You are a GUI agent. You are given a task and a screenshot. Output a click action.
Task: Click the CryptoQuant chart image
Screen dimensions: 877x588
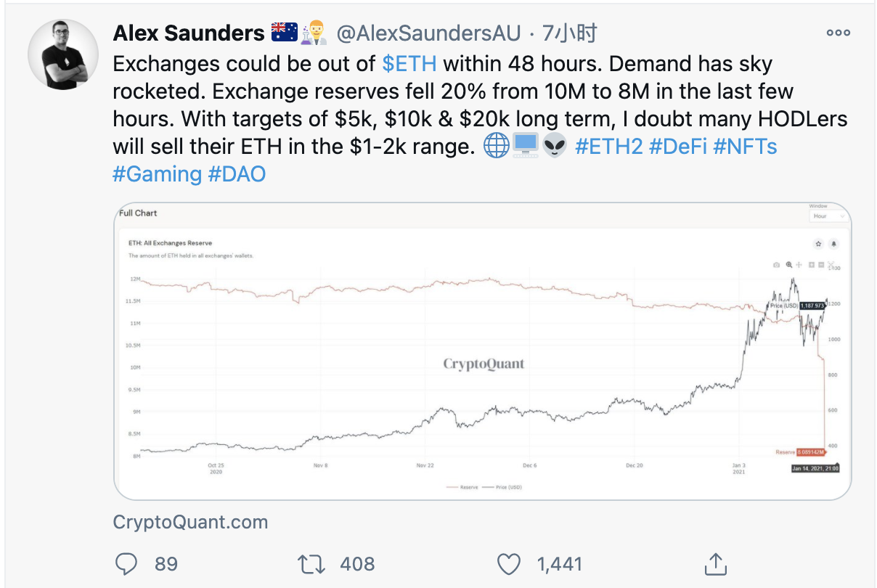(x=482, y=351)
